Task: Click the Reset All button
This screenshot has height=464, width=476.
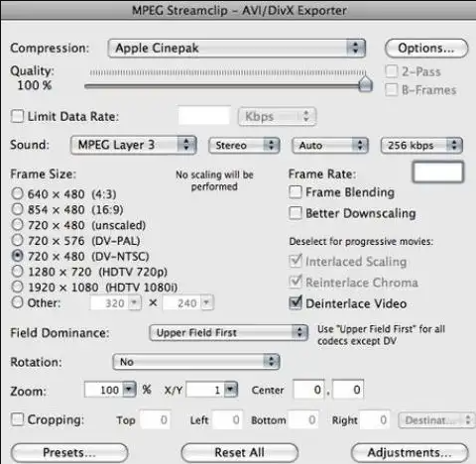Action: (240, 452)
